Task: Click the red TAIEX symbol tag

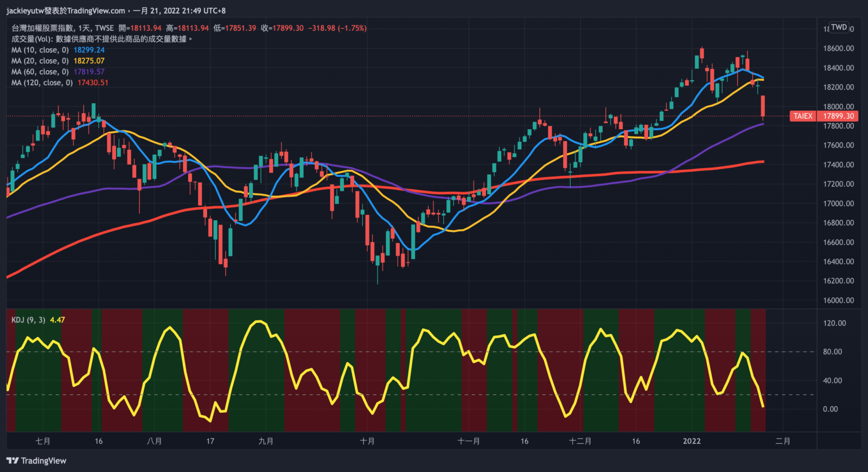Action: [803, 116]
